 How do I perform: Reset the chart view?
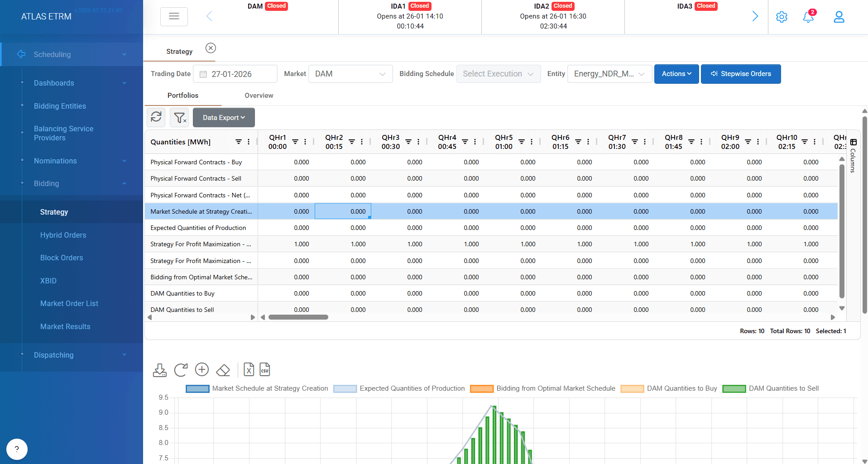[x=181, y=370]
